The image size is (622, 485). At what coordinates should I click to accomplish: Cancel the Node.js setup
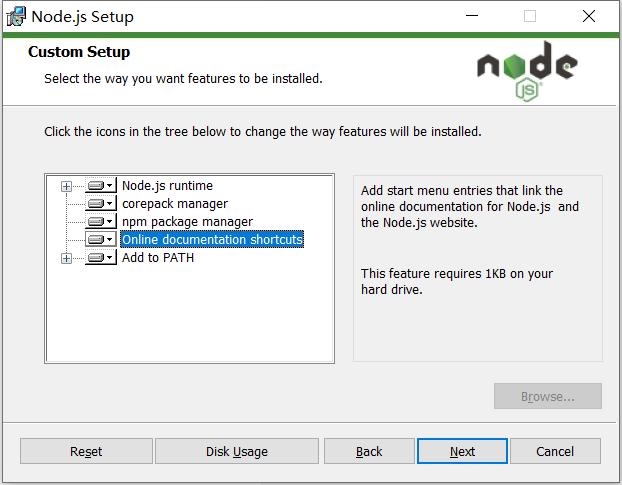(x=555, y=451)
